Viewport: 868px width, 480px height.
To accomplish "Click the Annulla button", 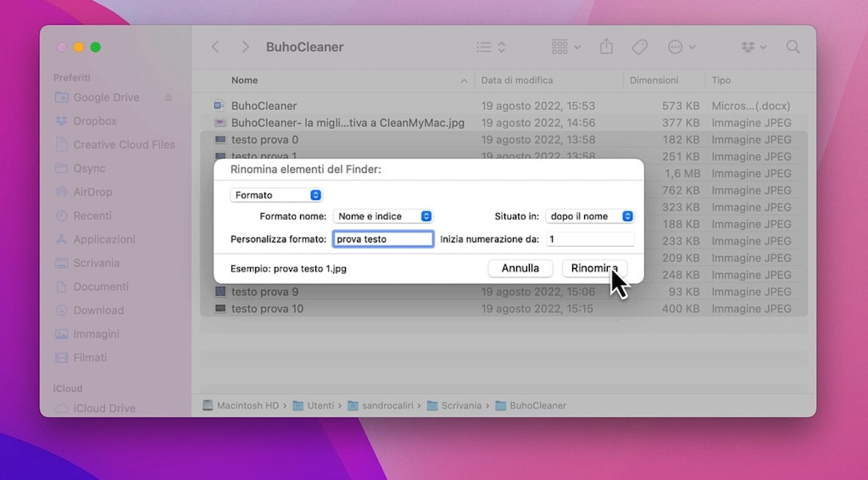I will point(520,268).
